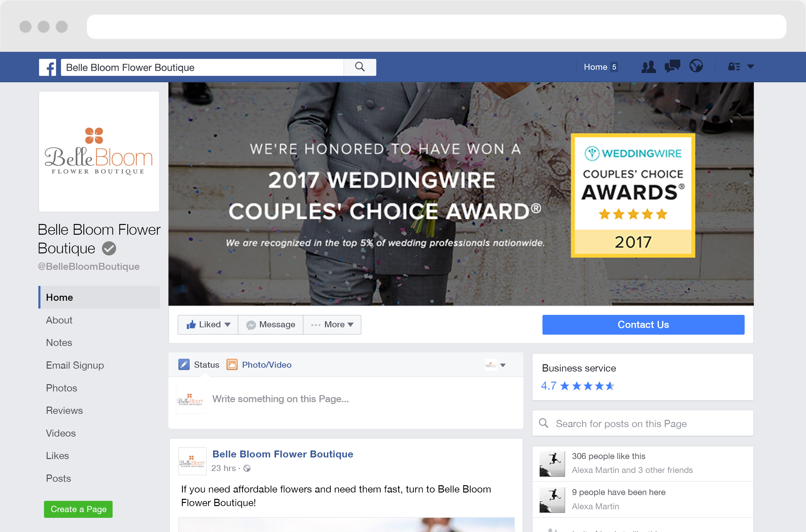Click the 4.7 star rating

click(578, 386)
